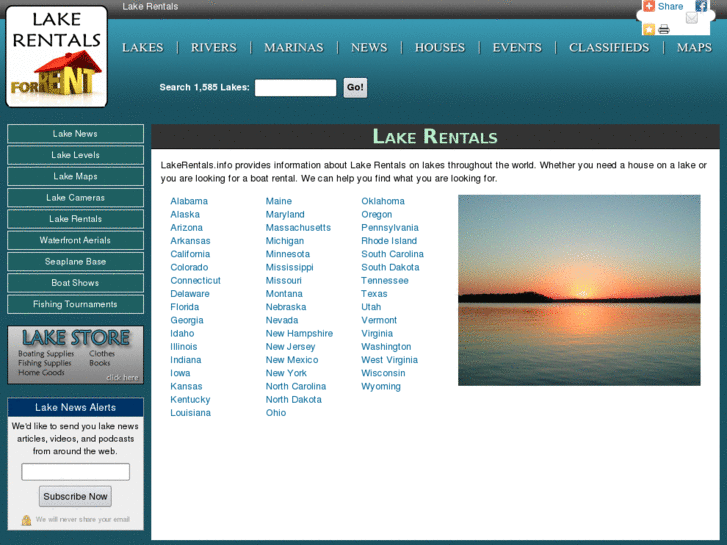Click the lock icon near email notice

point(26,520)
